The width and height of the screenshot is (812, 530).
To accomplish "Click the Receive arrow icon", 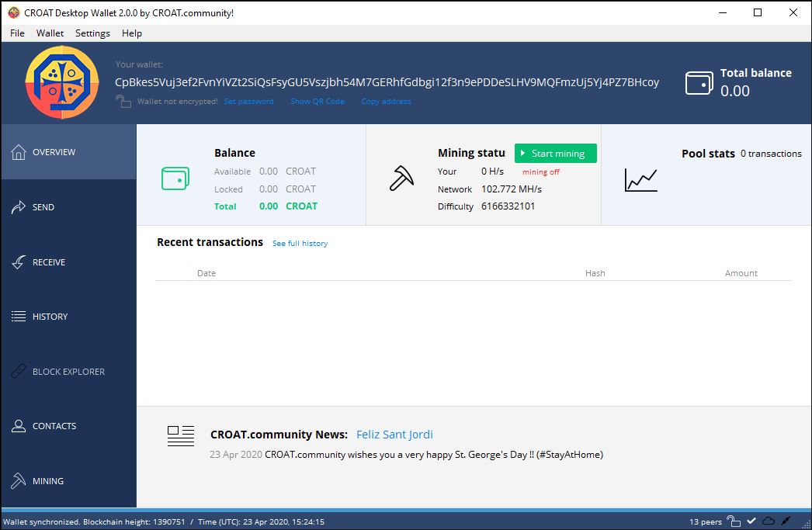I will point(19,262).
